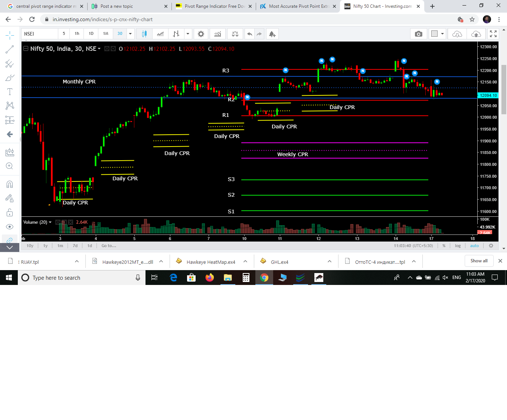Screen dimensions: 507x420
Task: Select the 1h interval
Action: coord(77,34)
